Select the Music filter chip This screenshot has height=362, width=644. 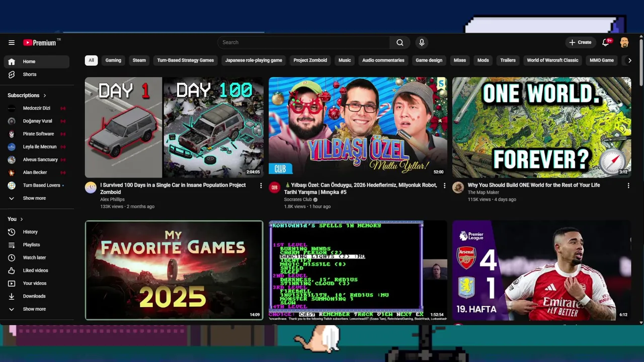click(x=345, y=60)
